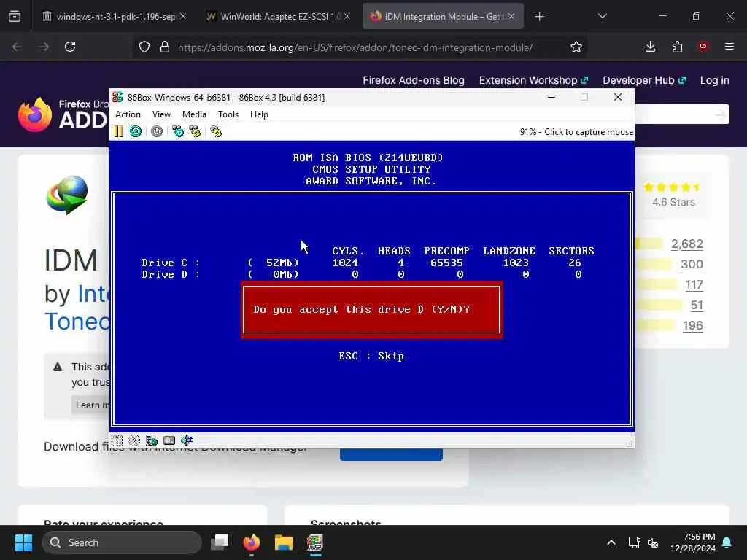Click the 'Click to capture mouse' status text
The image size is (747, 560).
click(x=589, y=132)
